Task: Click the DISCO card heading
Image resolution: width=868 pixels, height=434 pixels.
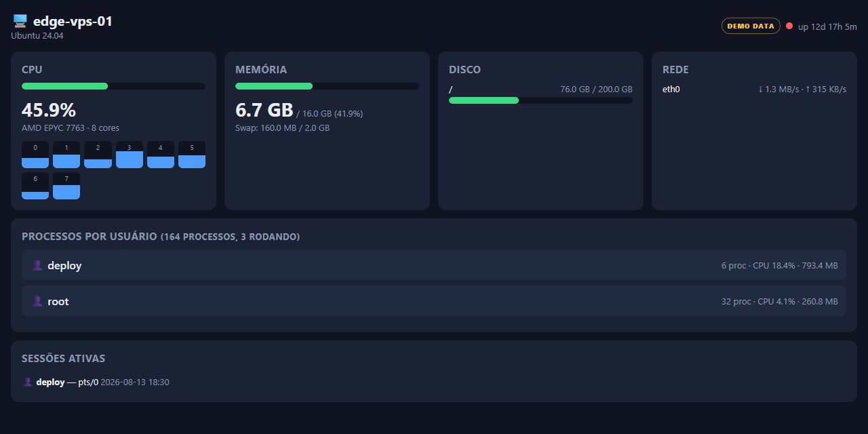Action: 465,69
